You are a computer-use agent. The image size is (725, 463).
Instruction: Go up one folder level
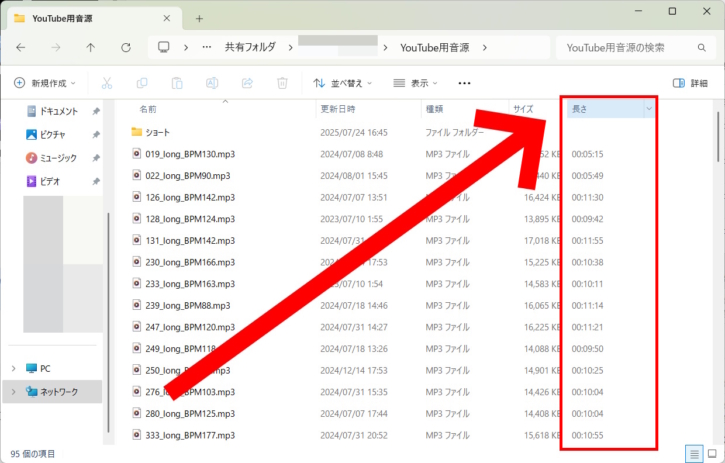tap(91, 47)
